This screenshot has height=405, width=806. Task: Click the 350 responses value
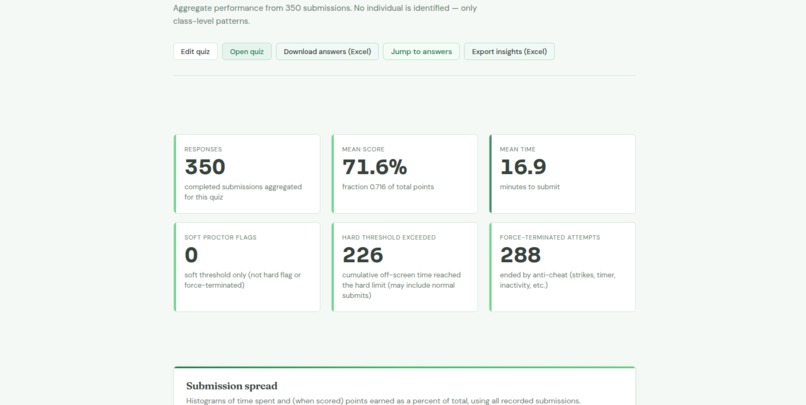[x=205, y=167]
